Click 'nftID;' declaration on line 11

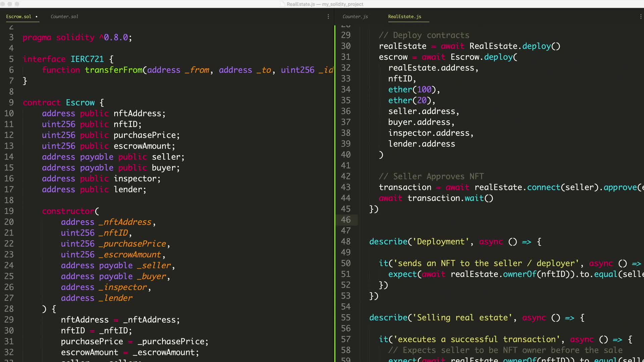(127, 124)
